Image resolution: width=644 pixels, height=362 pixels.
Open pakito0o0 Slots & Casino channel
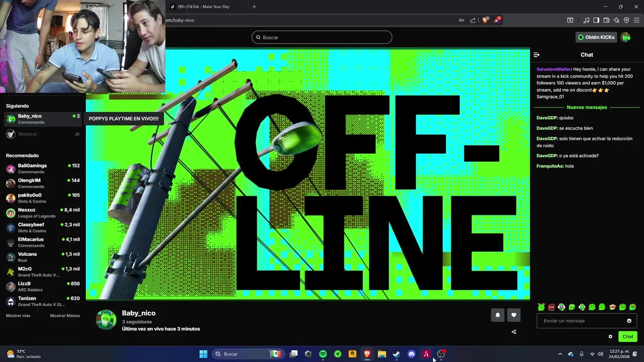pyautogui.click(x=43, y=198)
